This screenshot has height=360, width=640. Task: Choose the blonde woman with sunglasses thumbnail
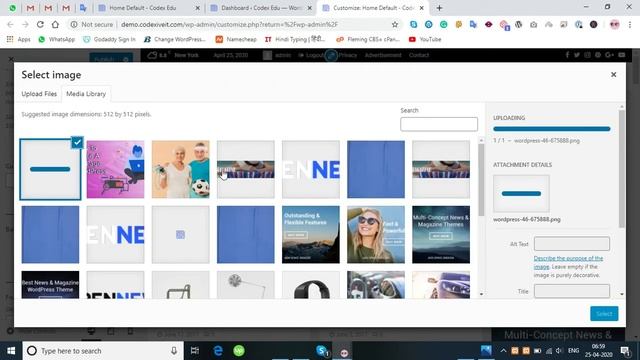[x=376, y=235]
